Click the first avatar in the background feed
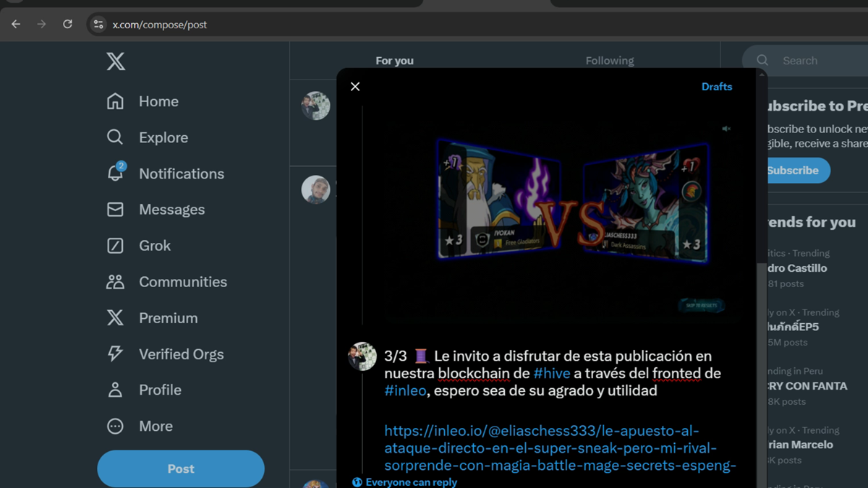This screenshot has width=868, height=488. click(315, 106)
